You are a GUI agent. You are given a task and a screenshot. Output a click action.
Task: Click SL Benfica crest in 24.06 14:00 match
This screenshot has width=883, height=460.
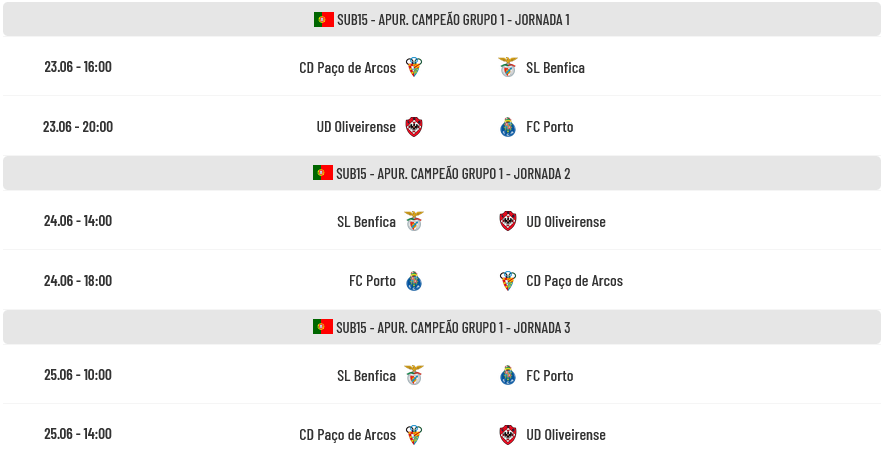(x=414, y=221)
